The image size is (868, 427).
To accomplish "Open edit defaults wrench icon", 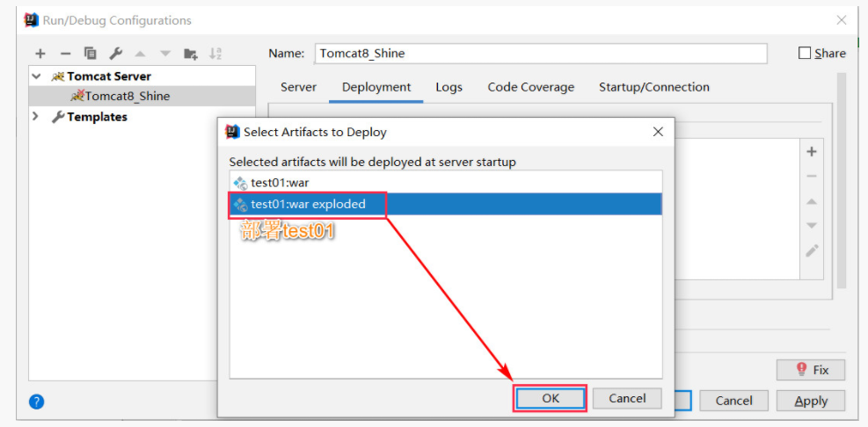I will coord(115,54).
